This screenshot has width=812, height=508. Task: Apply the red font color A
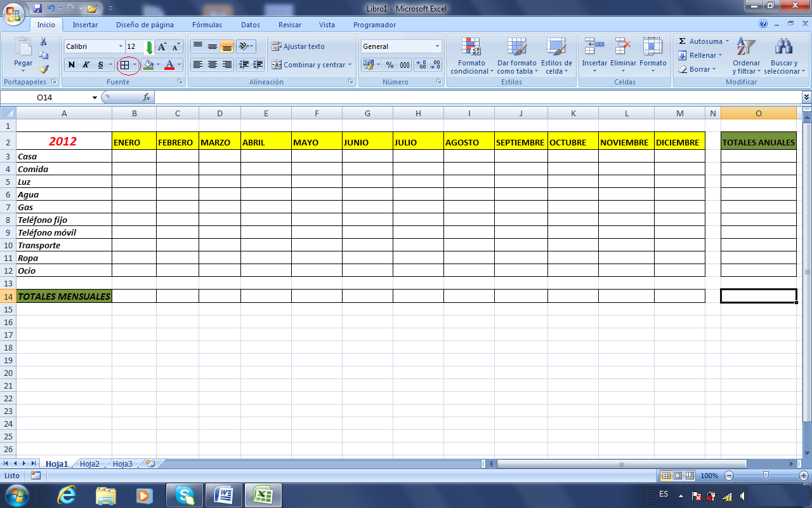tap(169, 65)
